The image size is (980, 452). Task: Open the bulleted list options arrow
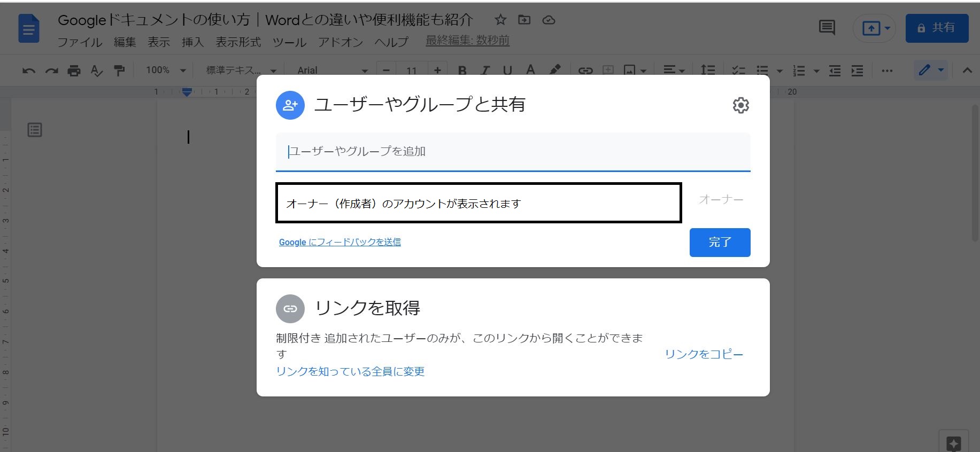780,71
